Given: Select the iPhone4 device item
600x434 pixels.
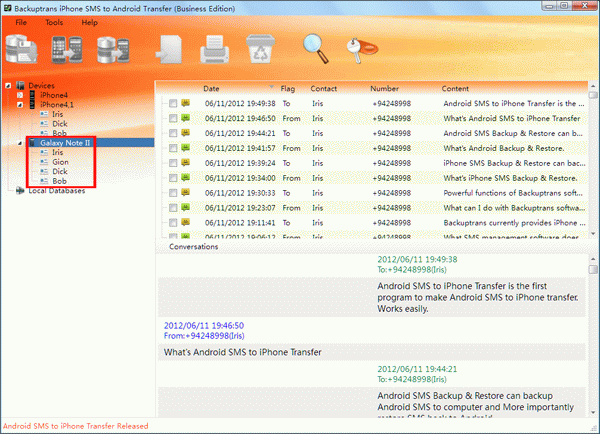Looking at the screenshot, I should coord(54,95).
